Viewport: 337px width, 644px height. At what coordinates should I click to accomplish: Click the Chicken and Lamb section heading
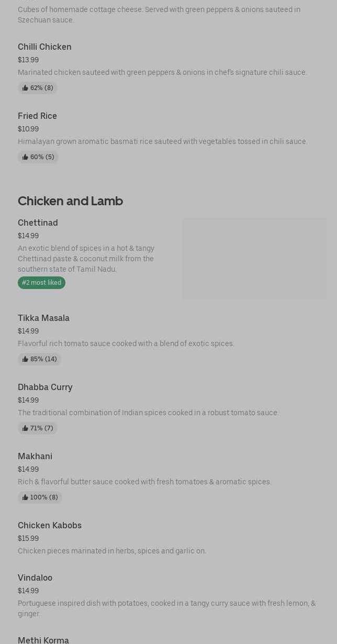coord(70,201)
